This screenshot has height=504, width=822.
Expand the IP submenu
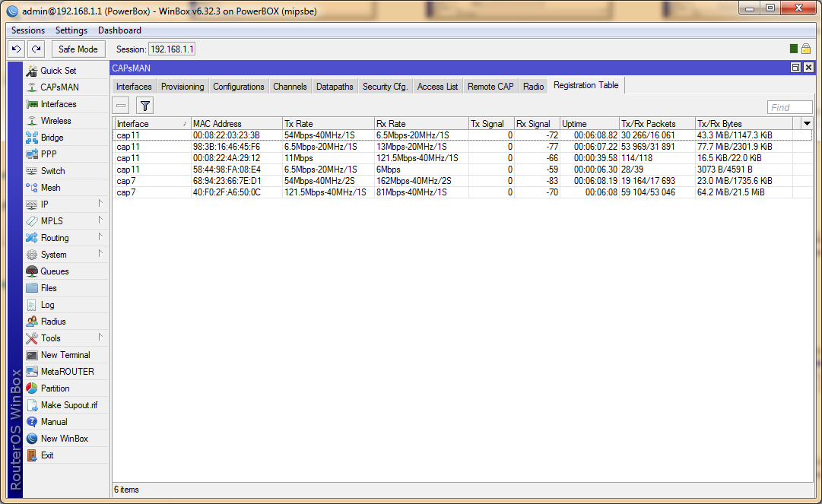pos(46,204)
